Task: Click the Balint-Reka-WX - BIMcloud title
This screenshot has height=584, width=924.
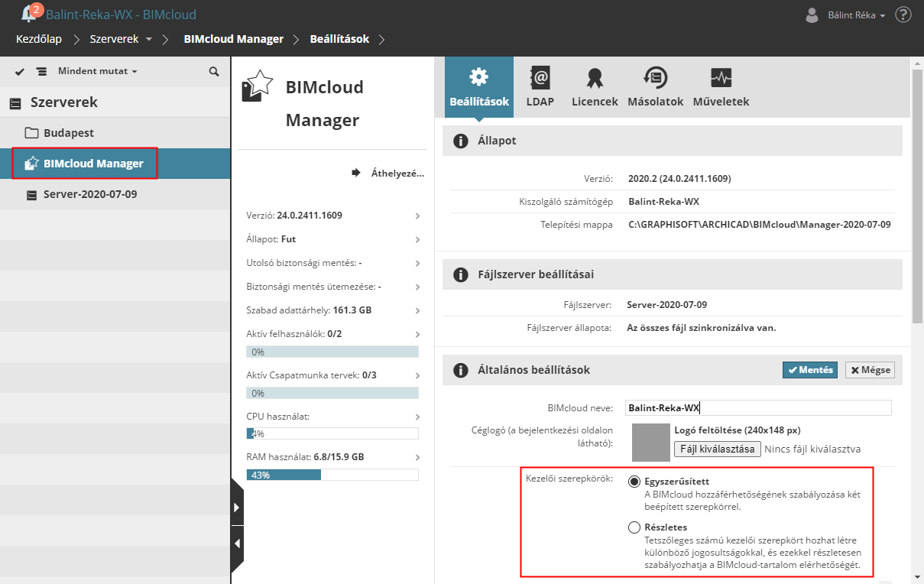Action: tap(121, 15)
